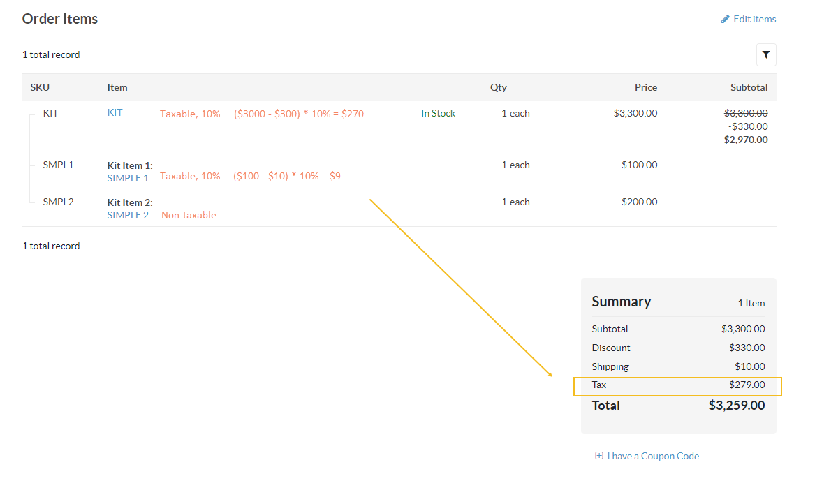Select the SMPL1 SKU row

[x=58, y=165]
